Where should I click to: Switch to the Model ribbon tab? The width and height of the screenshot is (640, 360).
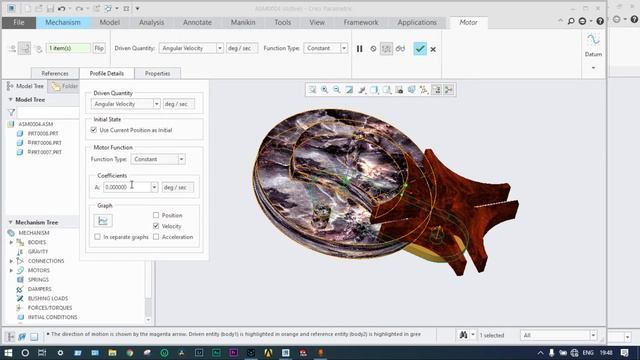[x=109, y=22]
